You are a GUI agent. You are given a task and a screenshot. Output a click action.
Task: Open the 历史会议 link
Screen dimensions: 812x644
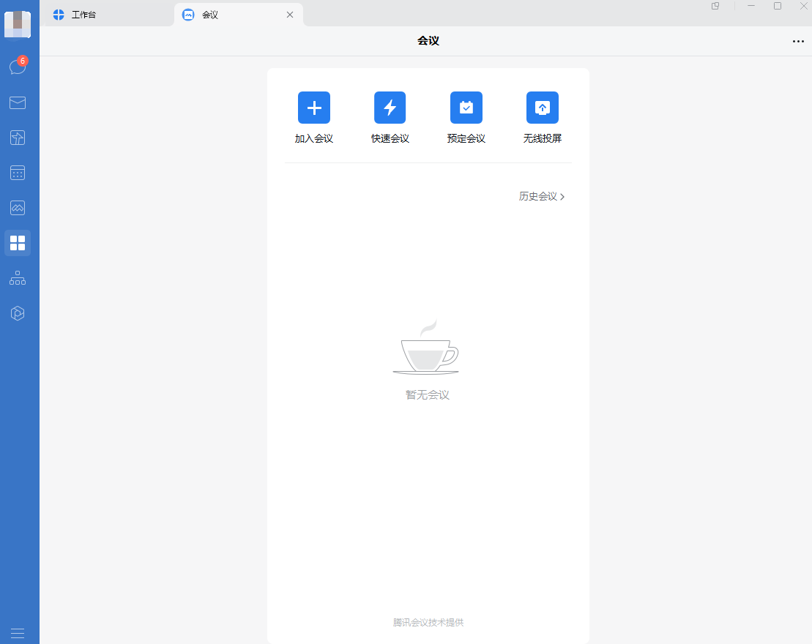(x=542, y=197)
